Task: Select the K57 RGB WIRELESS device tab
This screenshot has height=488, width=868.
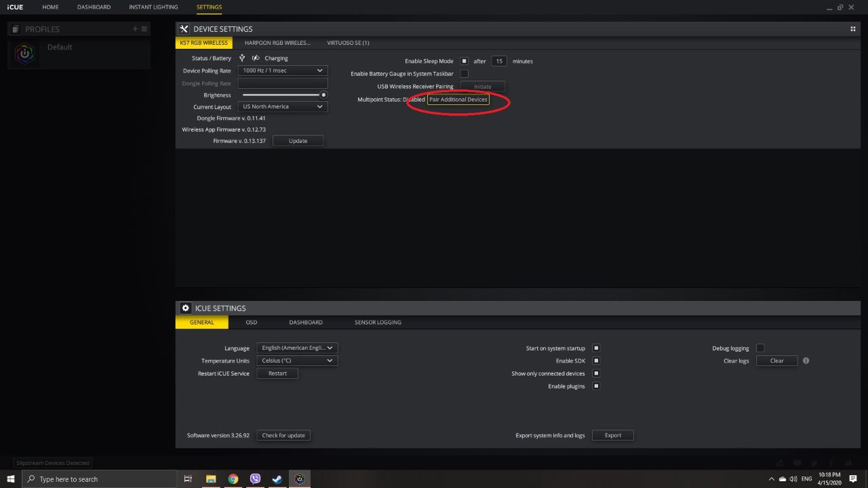Action: coord(203,42)
